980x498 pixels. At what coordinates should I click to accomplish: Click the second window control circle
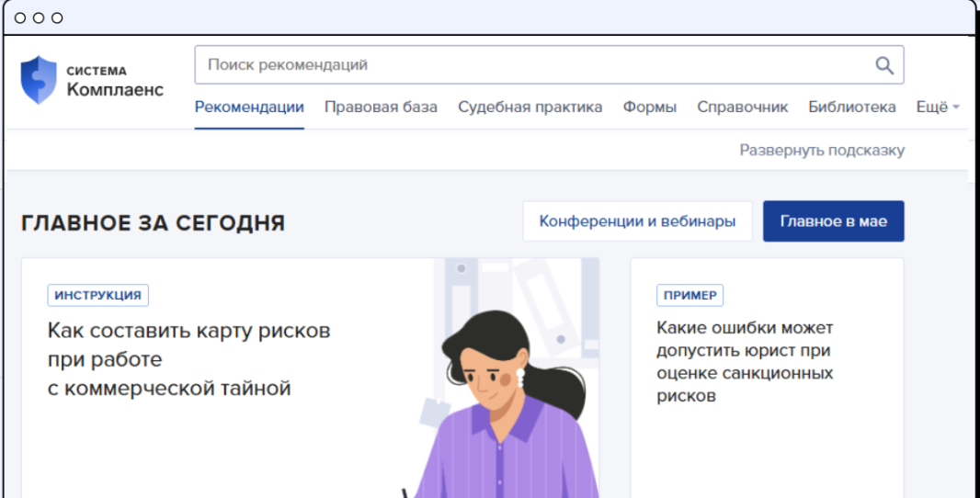[38, 18]
